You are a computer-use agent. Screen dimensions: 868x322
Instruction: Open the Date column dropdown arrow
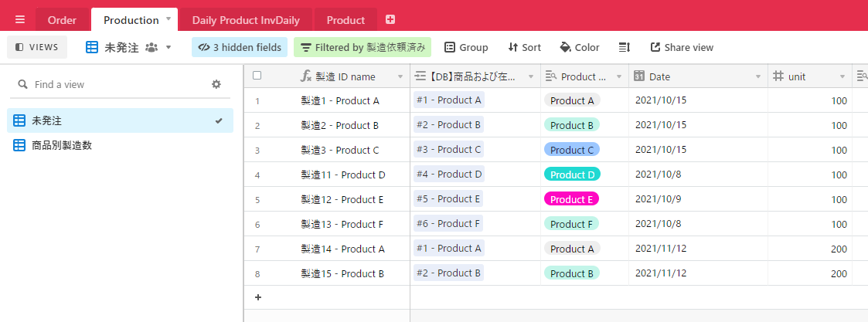[x=757, y=77]
